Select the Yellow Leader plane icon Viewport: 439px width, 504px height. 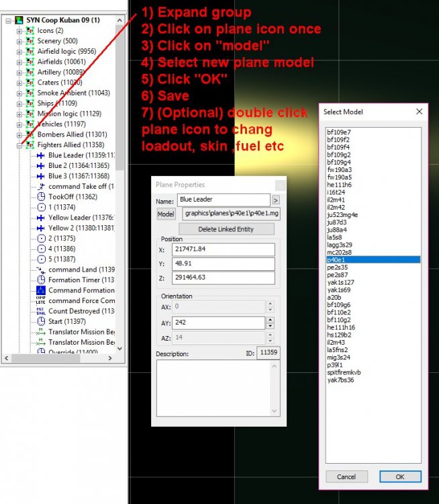click(x=40, y=218)
